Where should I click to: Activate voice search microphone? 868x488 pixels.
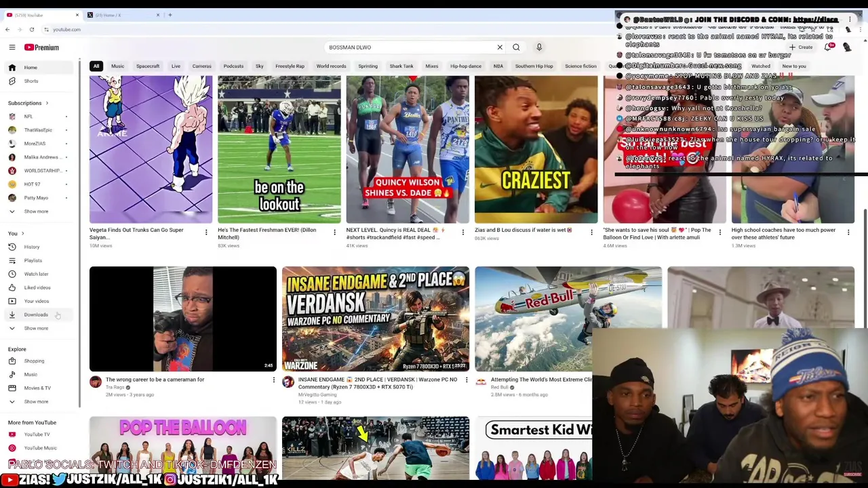click(539, 47)
